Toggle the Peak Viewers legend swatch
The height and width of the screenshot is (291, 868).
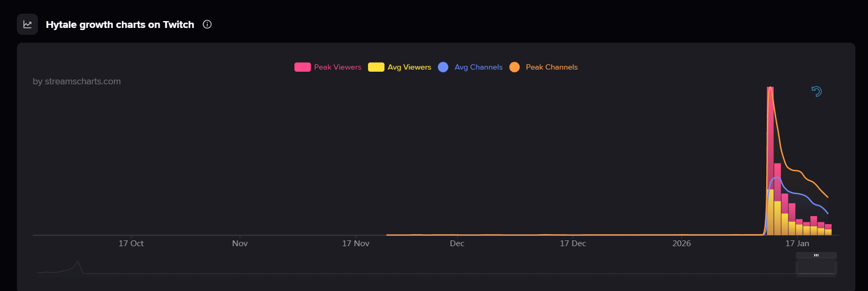[302, 67]
